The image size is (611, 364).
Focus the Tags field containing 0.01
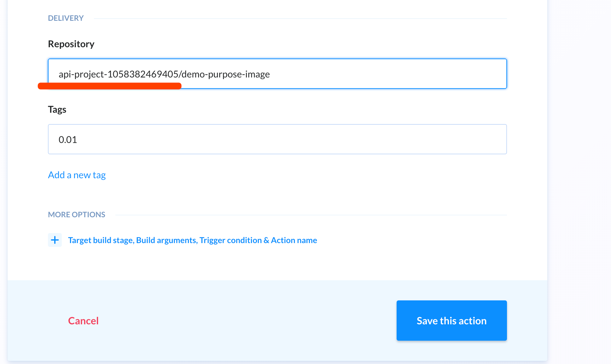click(277, 139)
